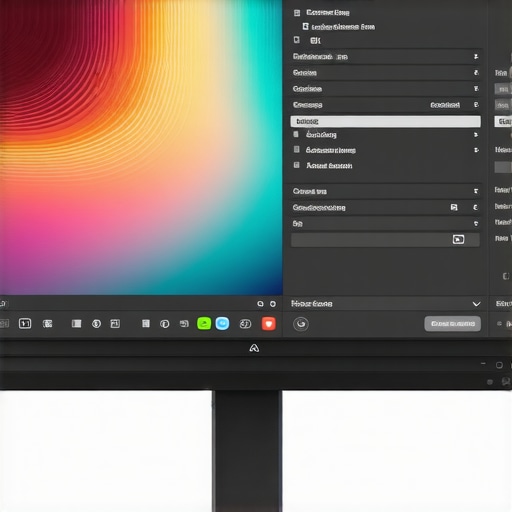The image size is (512, 512).
Task: Click the colorful gradient canvas image
Action: (x=141, y=147)
